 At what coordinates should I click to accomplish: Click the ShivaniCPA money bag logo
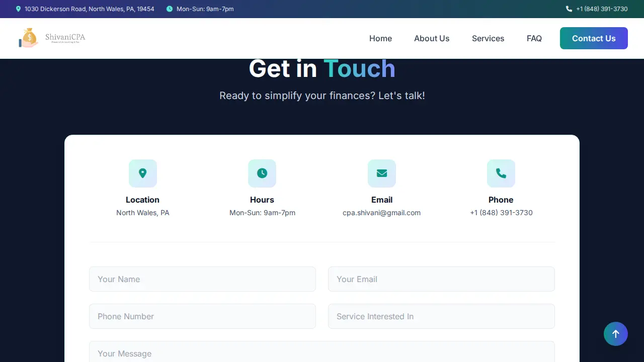(x=52, y=38)
